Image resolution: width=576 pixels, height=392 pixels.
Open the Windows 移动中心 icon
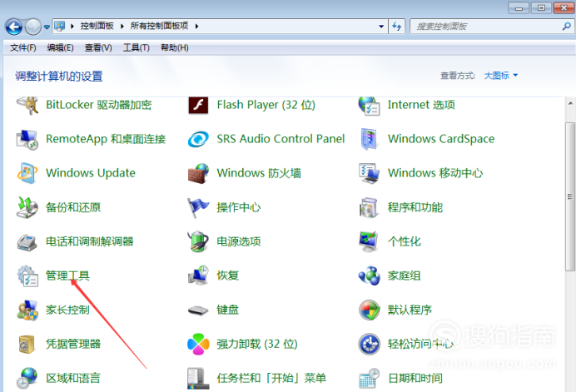click(369, 173)
